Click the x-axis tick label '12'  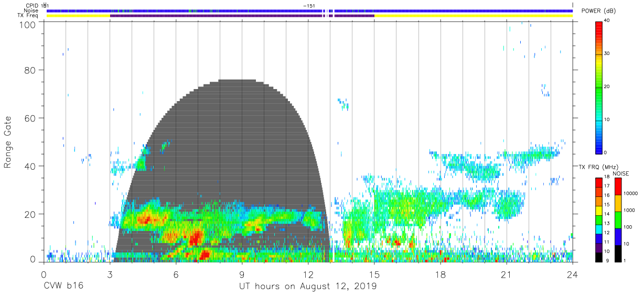(x=308, y=274)
